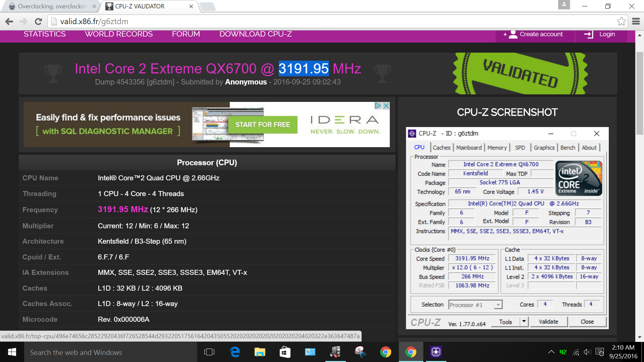Select the Bench tab in CPU-Z
This screenshot has height=362, width=644.
tap(568, 147)
